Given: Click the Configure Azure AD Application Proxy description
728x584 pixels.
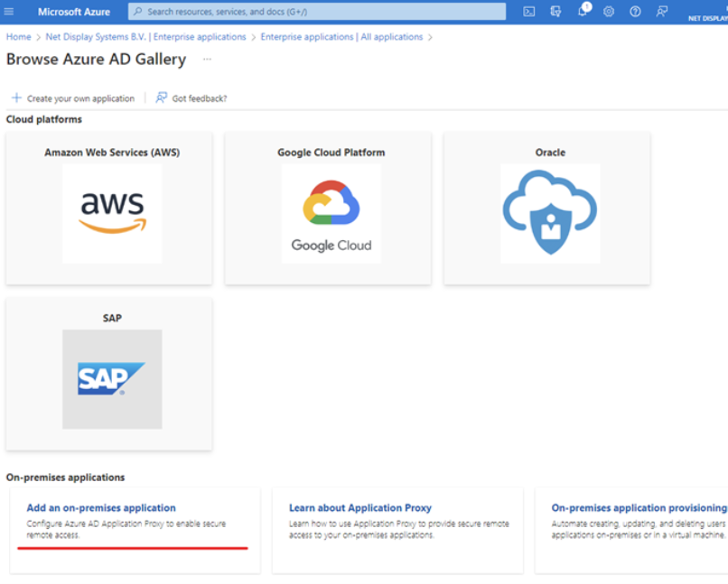Looking at the screenshot, I should [126, 529].
